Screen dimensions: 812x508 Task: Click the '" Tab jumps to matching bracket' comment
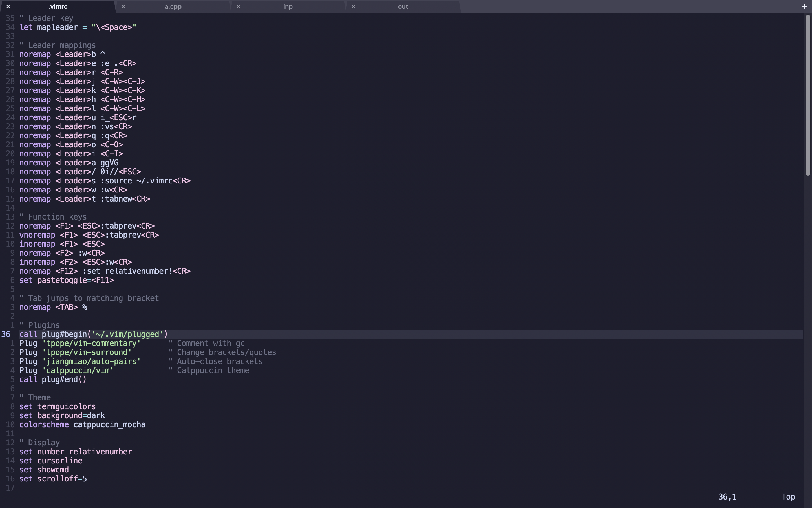coord(89,298)
